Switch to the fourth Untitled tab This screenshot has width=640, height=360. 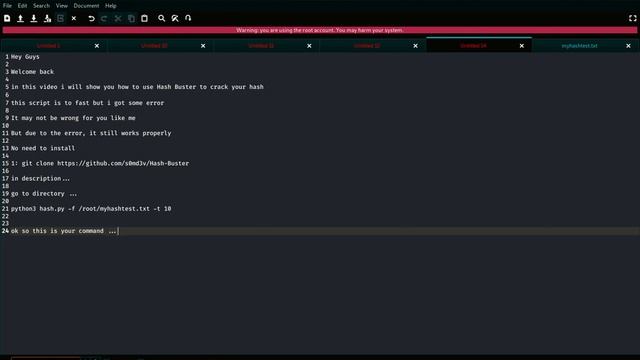[367, 46]
